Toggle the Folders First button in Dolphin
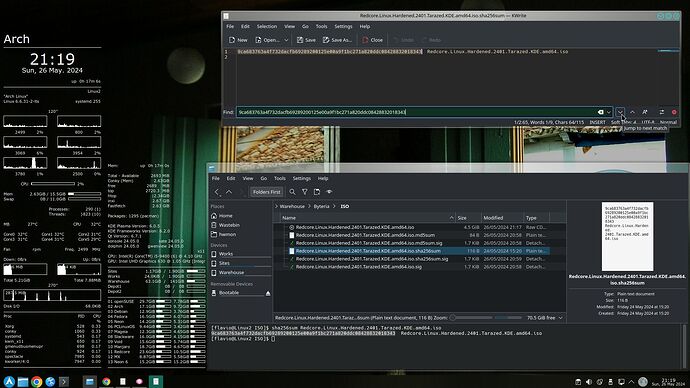690x388 pixels. 266,192
